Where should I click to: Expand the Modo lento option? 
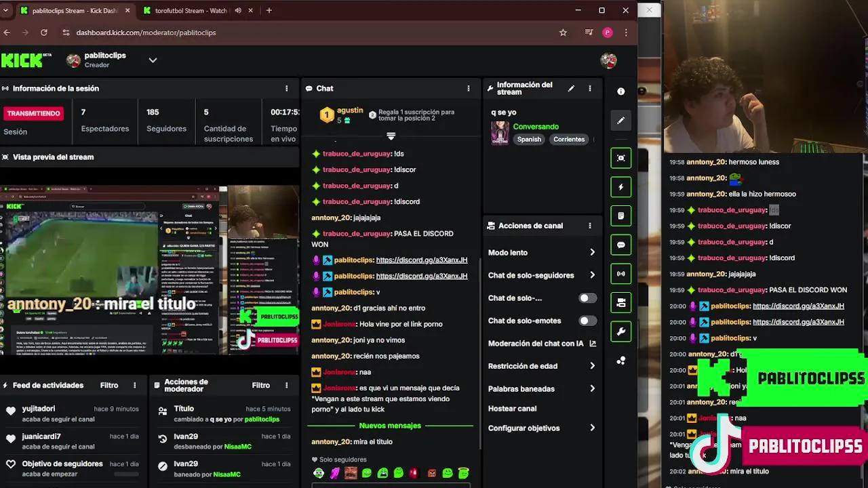pos(542,253)
